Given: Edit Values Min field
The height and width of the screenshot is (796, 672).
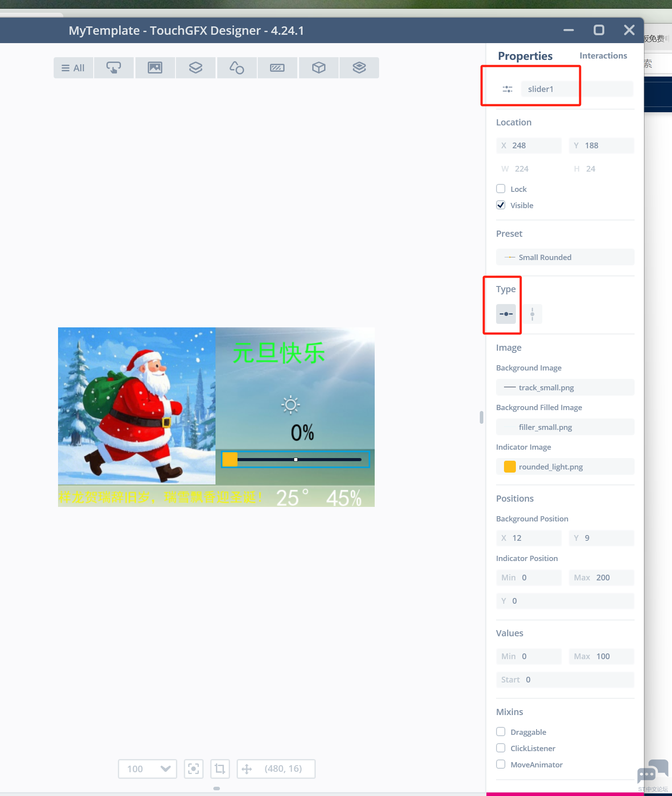Looking at the screenshot, I should [529, 656].
